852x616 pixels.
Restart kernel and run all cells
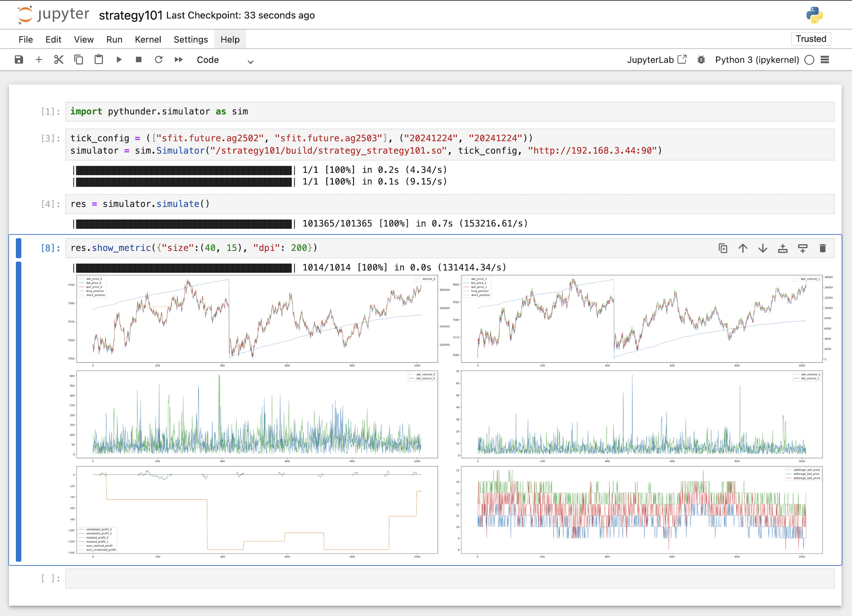[x=179, y=60]
